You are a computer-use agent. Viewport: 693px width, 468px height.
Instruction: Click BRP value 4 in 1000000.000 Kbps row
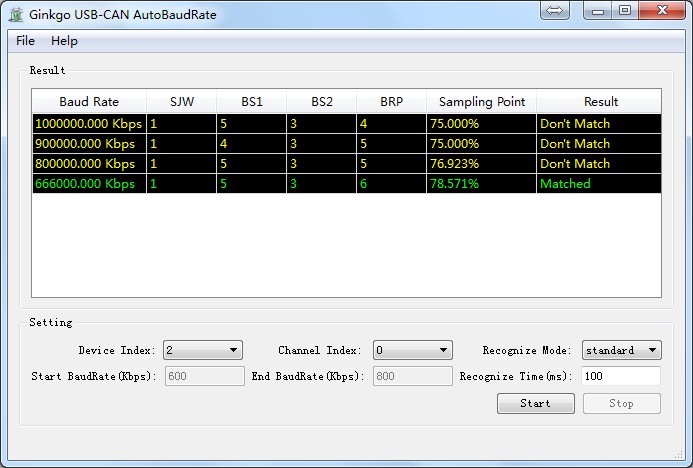[x=391, y=124]
